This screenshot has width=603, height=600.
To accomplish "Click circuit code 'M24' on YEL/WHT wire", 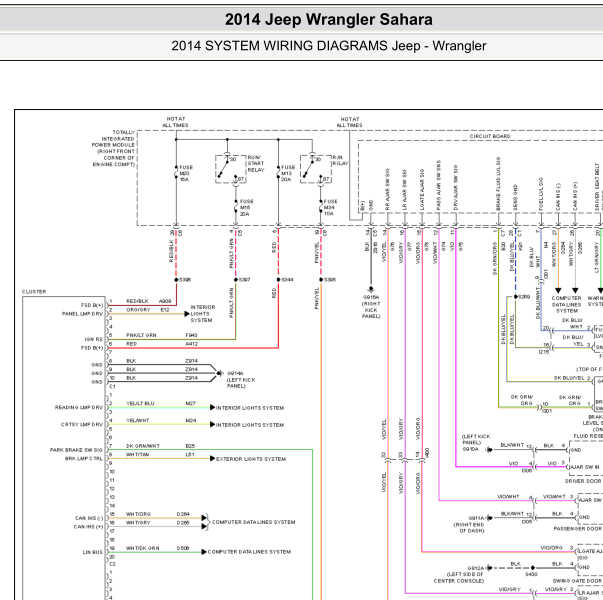I will point(190,420).
